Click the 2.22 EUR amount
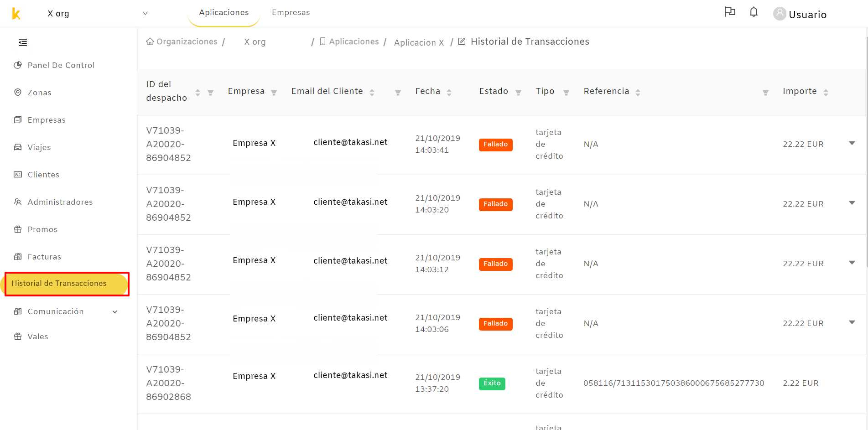This screenshot has width=868, height=430. [800, 383]
